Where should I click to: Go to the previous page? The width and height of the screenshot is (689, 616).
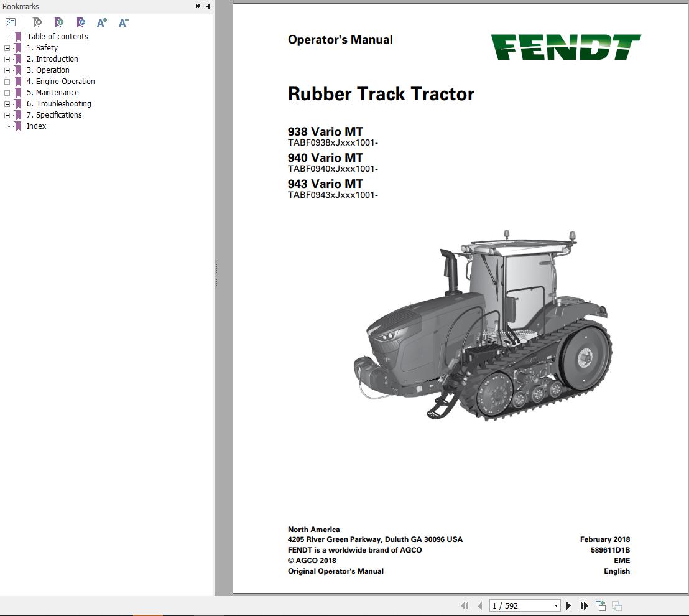coord(480,606)
